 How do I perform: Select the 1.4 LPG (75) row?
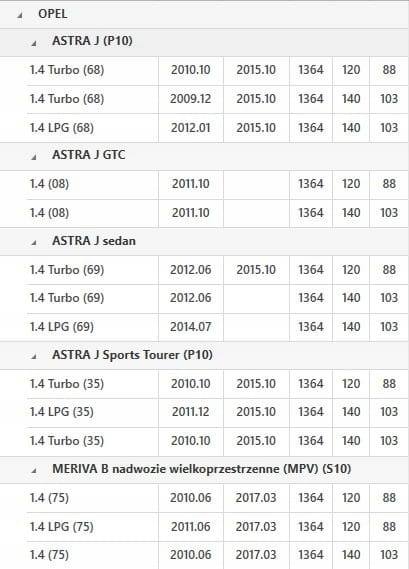click(217, 527)
